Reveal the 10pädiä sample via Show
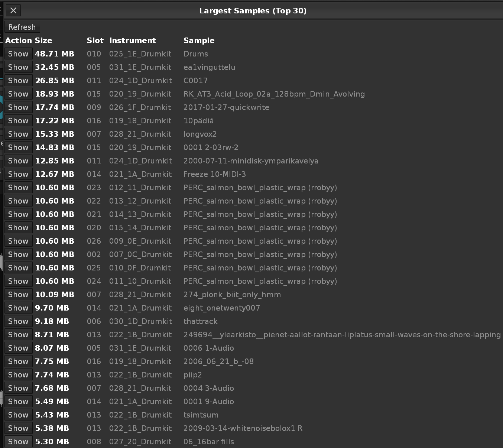503x448 pixels. tap(18, 121)
